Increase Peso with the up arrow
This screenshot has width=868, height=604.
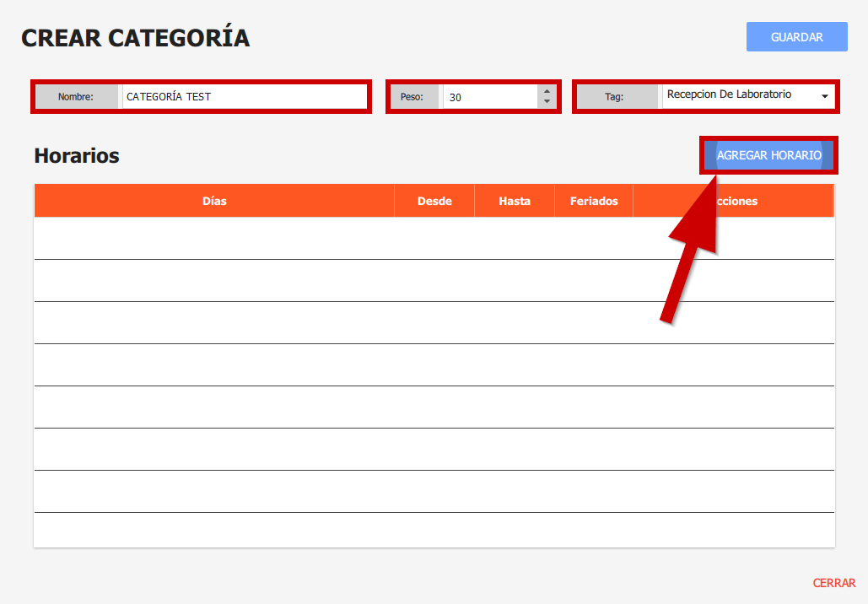[547, 92]
